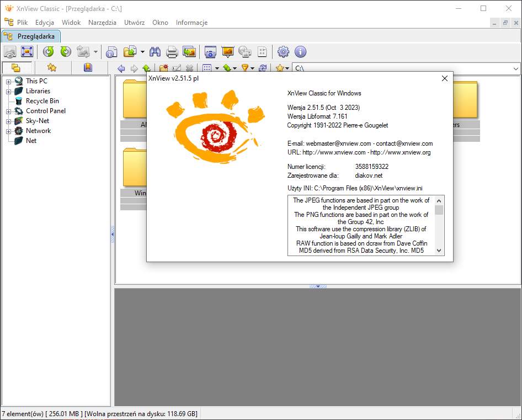Click the refresh arrows icon
Screen dimensions: 522x420
pyautogui.click(x=263, y=68)
